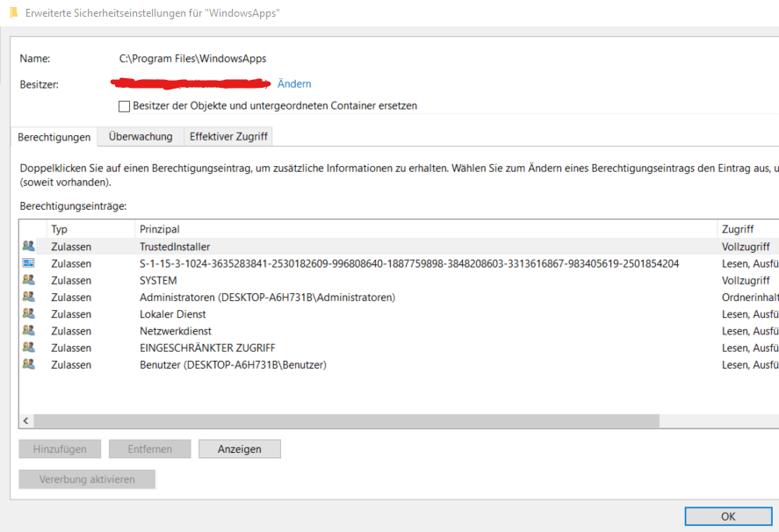Screen dimensions: 779x532
Task: Select the Netzwerkdienst entry
Action: [176, 331]
